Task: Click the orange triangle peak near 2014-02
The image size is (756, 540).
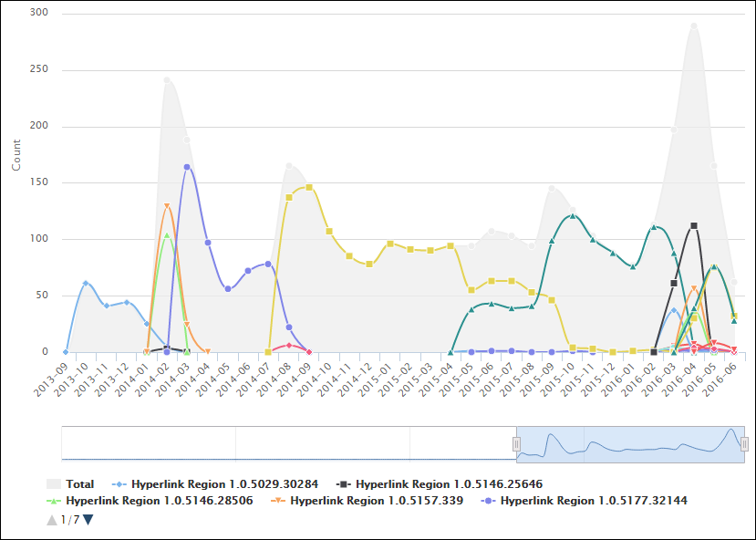Action: coord(167,206)
